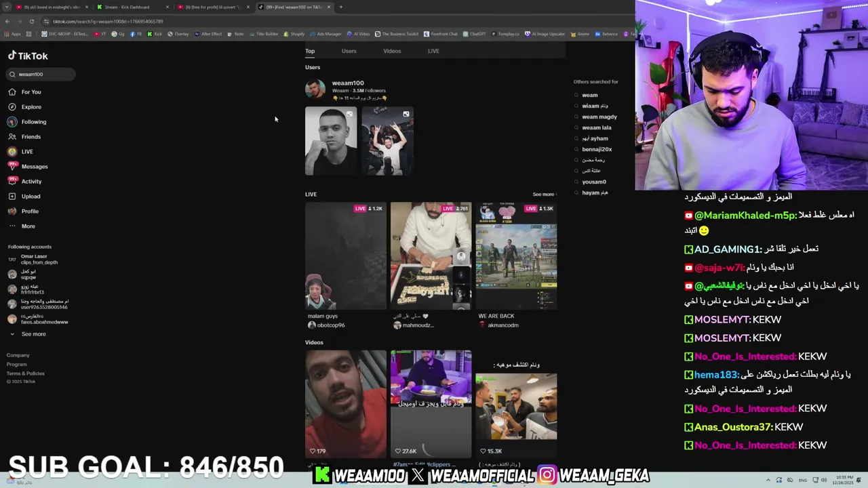Open obotcop96 live streamer profile

pos(326,325)
